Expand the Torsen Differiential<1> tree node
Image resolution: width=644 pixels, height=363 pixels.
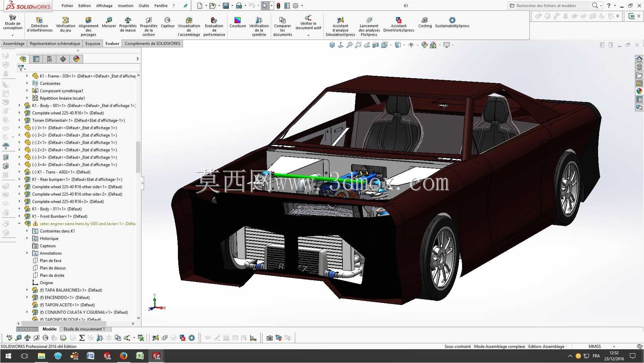[19, 120]
